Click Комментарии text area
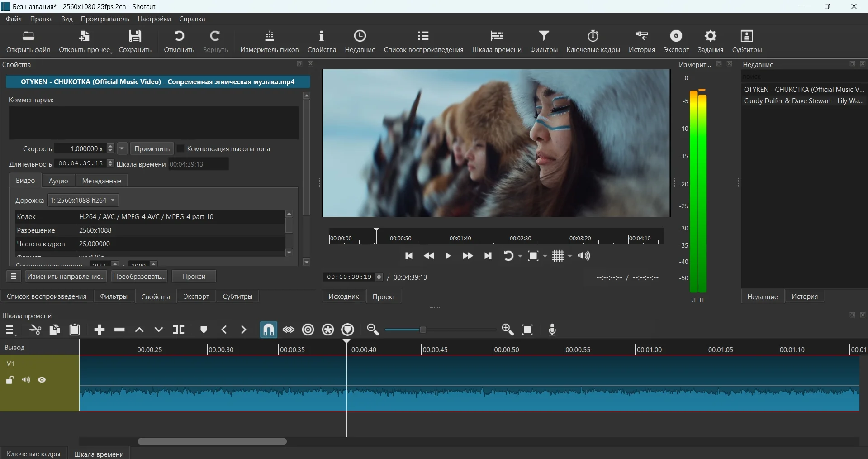Image resolution: width=868 pixels, height=459 pixels. tap(154, 123)
